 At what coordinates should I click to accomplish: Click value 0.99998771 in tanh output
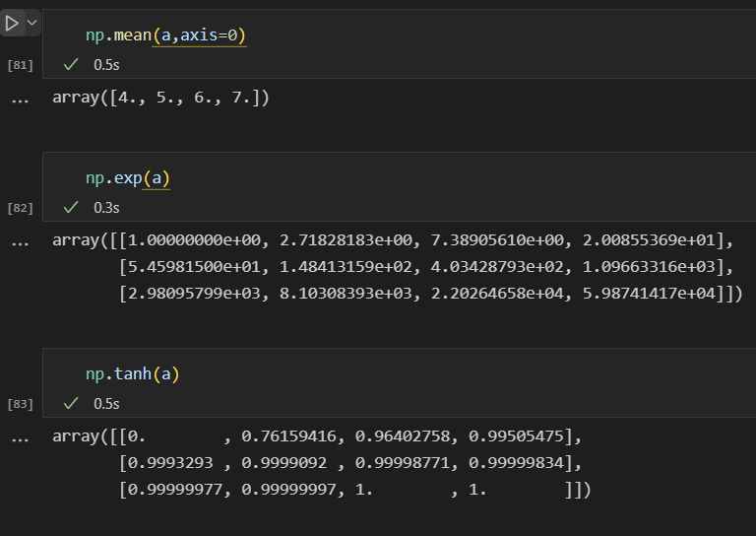[403, 463]
